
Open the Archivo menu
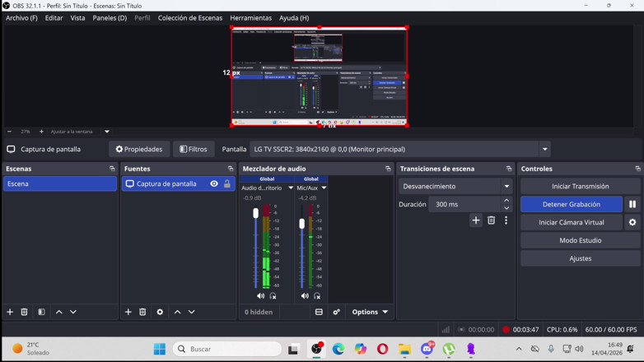point(21,18)
